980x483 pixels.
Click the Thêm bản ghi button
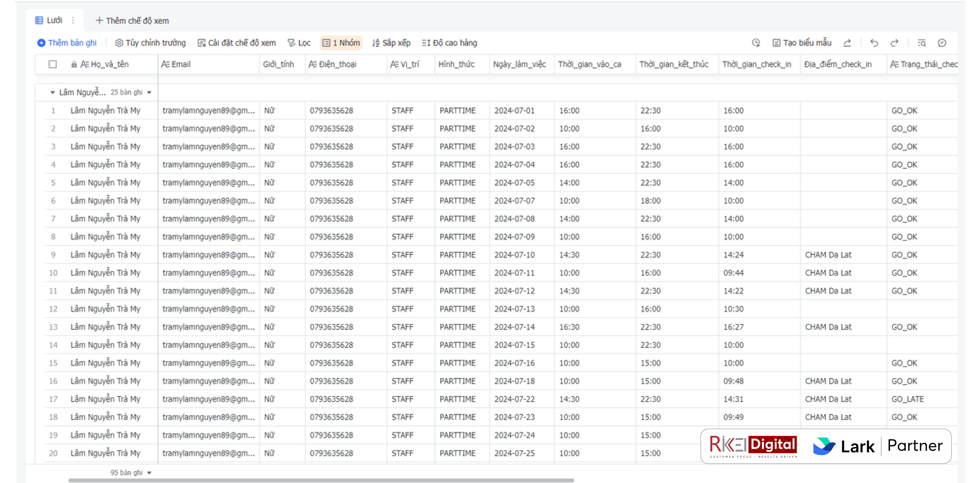click(x=67, y=43)
